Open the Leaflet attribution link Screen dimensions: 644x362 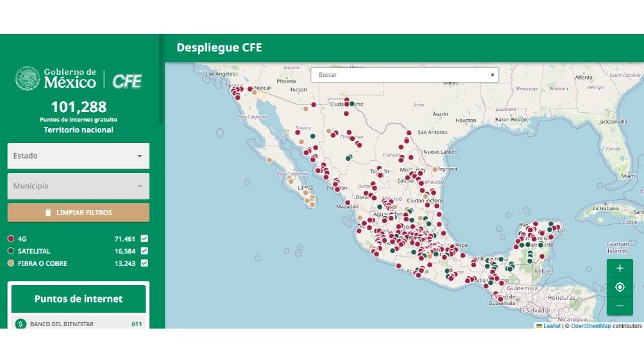[551, 326]
